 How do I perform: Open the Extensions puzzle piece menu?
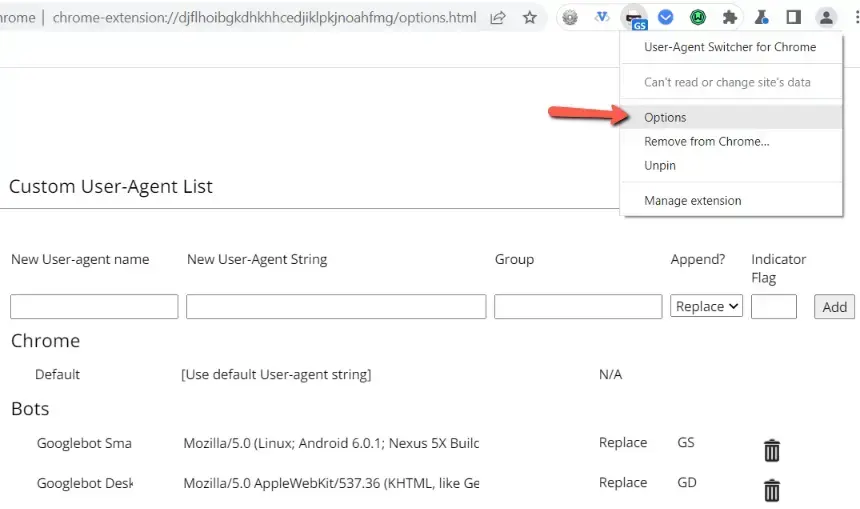(x=731, y=18)
